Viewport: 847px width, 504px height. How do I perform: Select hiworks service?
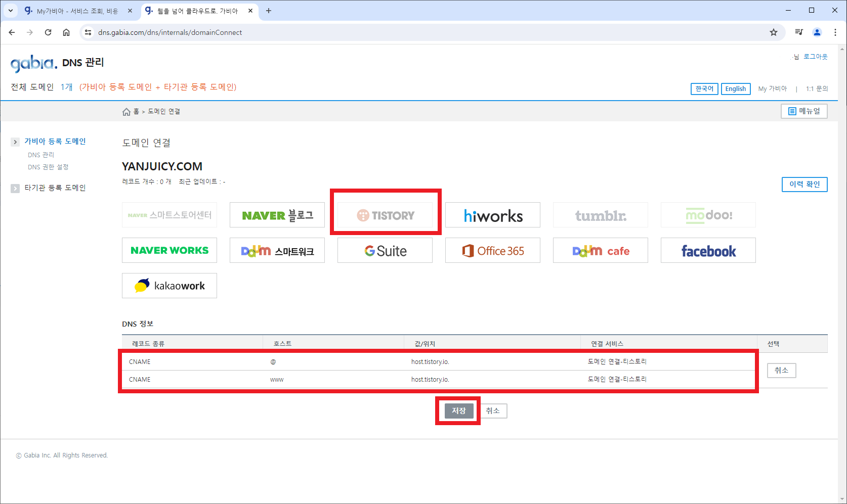[x=493, y=215]
